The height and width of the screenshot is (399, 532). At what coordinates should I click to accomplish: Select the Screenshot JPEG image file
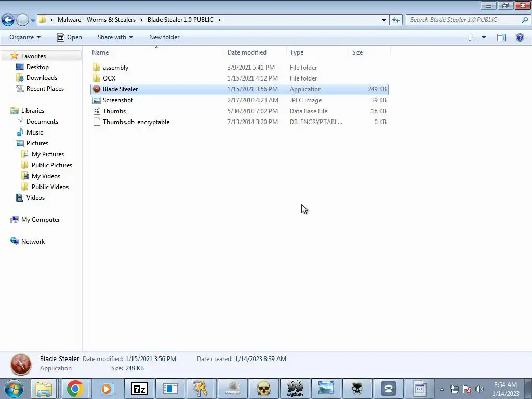click(x=240, y=100)
